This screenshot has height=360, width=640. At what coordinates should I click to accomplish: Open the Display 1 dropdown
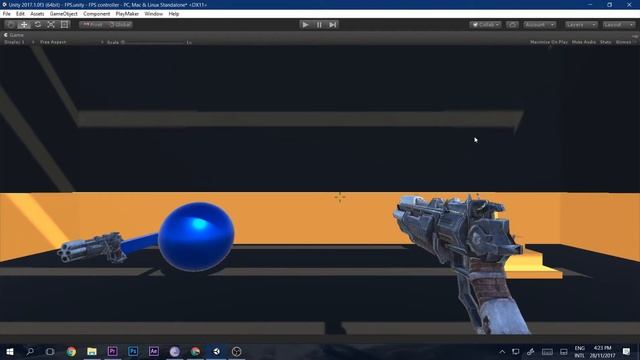[x=19, y=42]
